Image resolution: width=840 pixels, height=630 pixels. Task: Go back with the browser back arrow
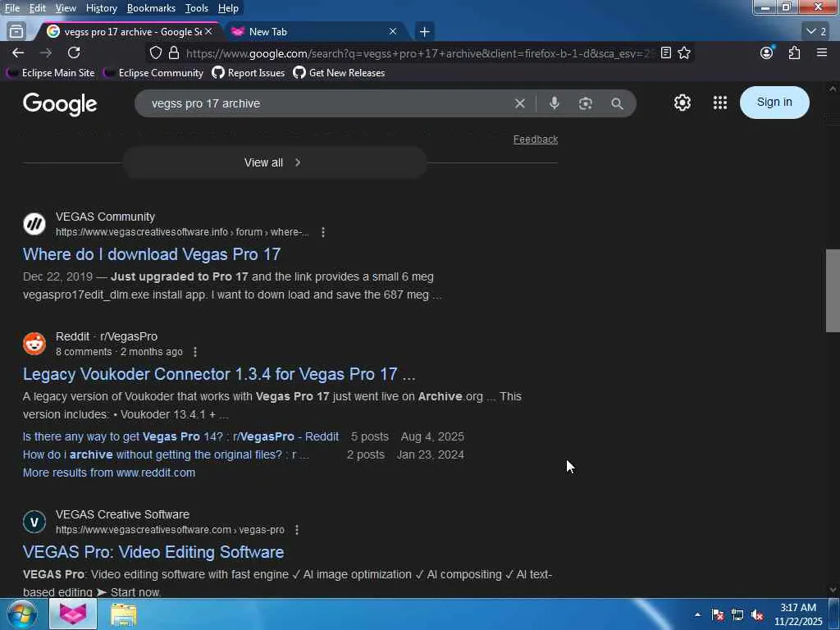point(18,53)
